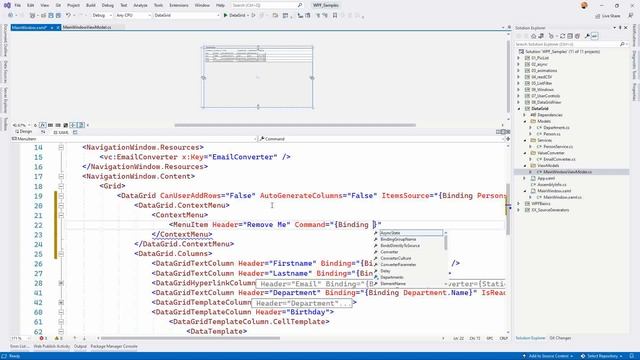640x360 pixels.
Task: Click the Save All toolbar icon
Action: (x=58, y=15)
